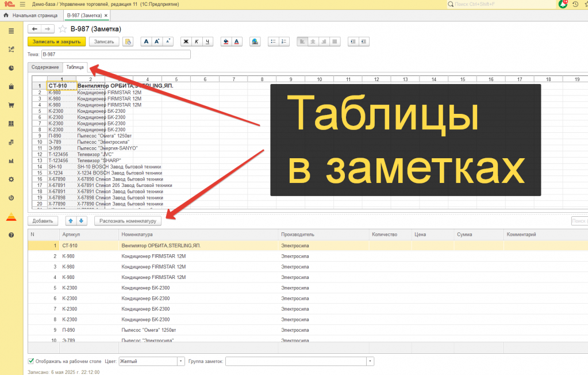Focus the Тема input field
Image resolution: width=588 pixels, height=375 pixels.
tap(116, 55)
